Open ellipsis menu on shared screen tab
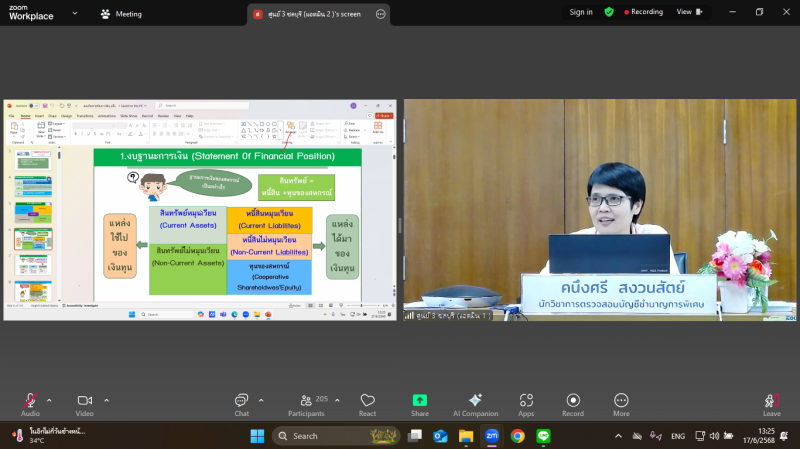 381,14
